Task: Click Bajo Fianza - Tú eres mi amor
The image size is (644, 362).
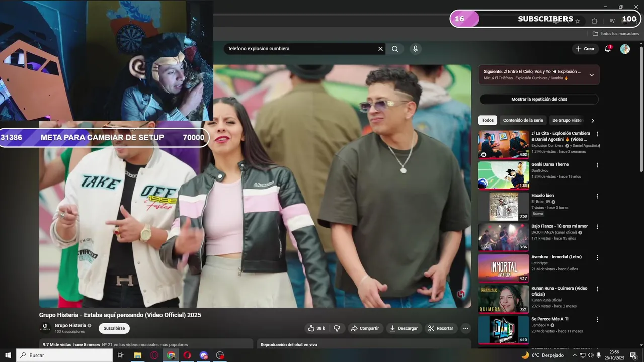Action: pos(559,226)
